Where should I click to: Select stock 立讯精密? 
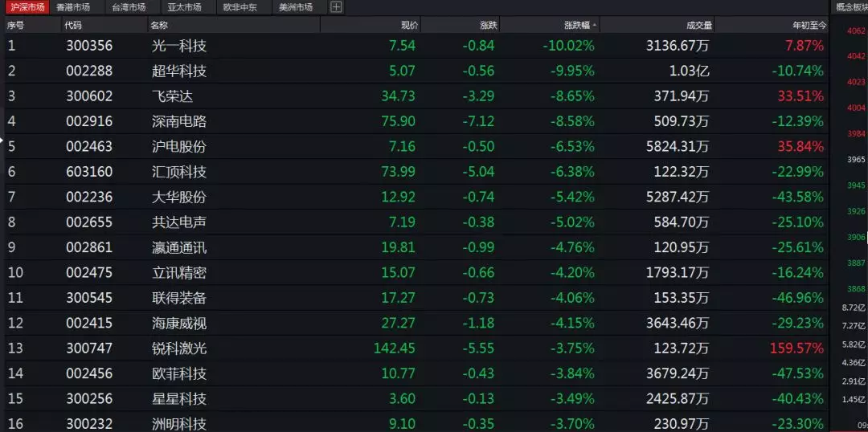coord(179,273)
